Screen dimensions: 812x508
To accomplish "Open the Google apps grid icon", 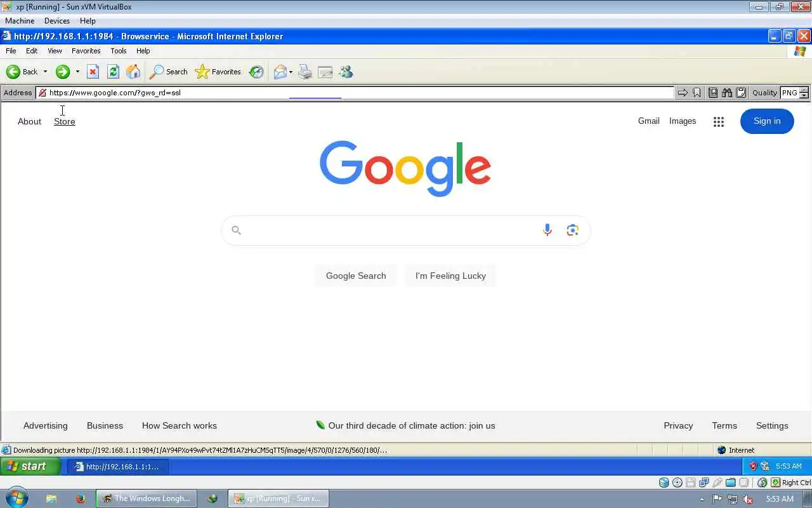I will [x=718, y=122].
